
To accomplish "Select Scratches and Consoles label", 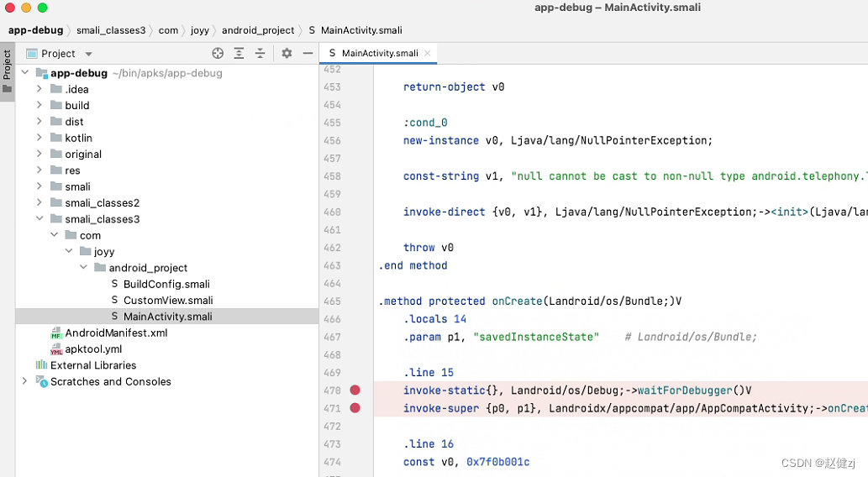I will tap(111, 382).
